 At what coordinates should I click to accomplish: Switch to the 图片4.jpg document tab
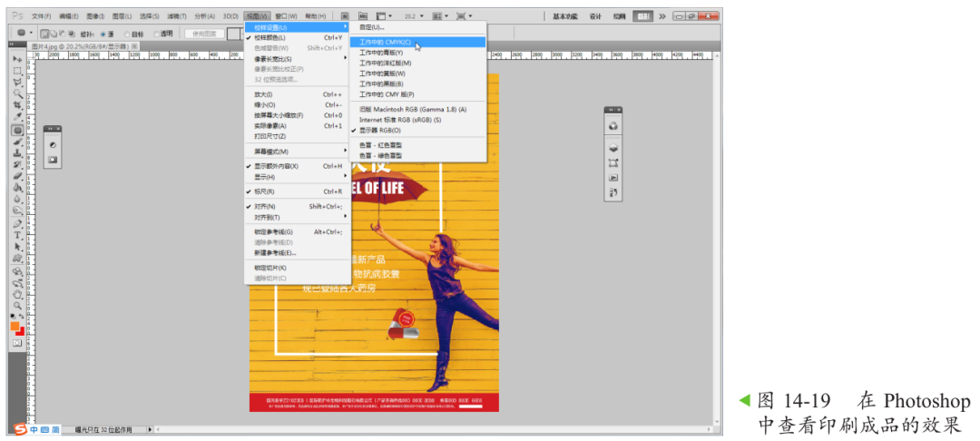[x=84, y=47]
